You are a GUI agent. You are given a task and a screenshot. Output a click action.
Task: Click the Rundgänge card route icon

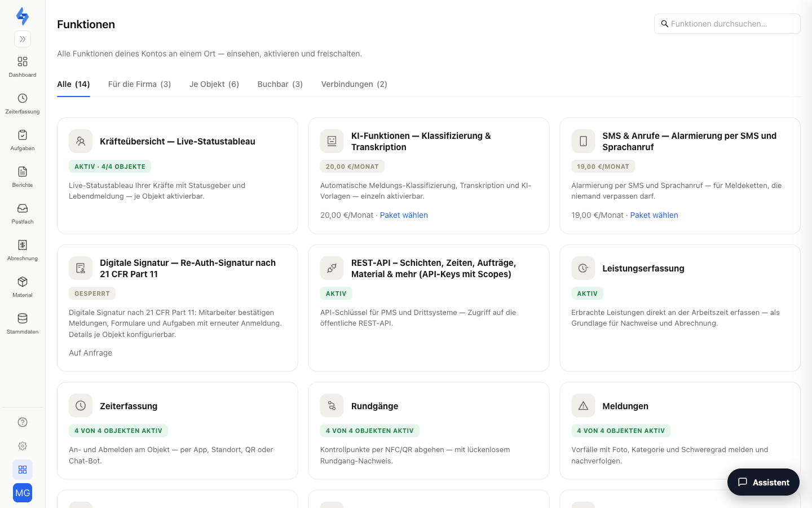pos(332,406)
